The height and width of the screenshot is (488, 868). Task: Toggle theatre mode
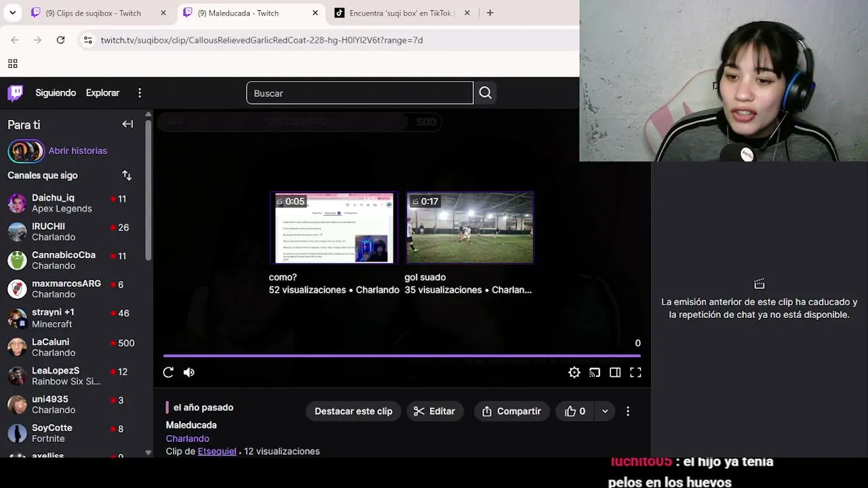(x=615, y=372)
